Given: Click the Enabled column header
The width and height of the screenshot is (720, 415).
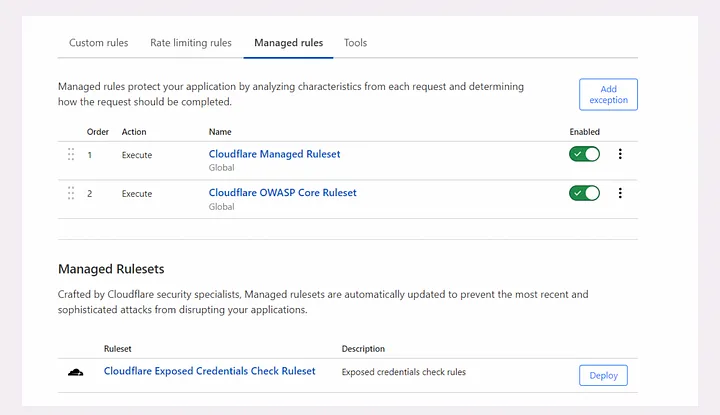Looking at the screenshot, I should (584, 132).
